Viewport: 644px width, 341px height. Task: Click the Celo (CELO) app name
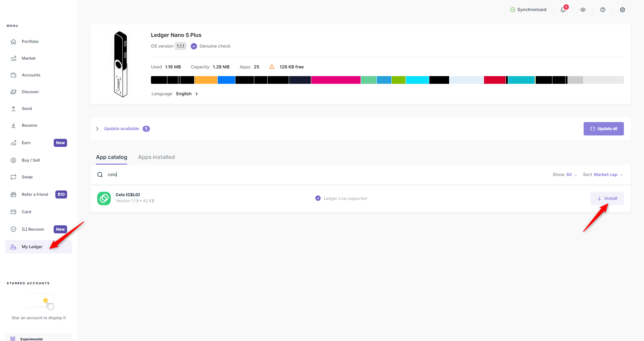(128, 195)
